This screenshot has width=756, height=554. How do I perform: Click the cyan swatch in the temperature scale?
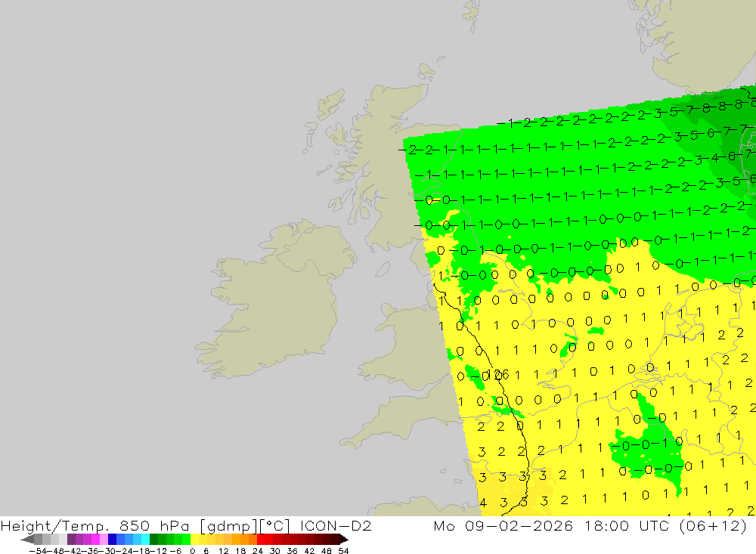145,540
